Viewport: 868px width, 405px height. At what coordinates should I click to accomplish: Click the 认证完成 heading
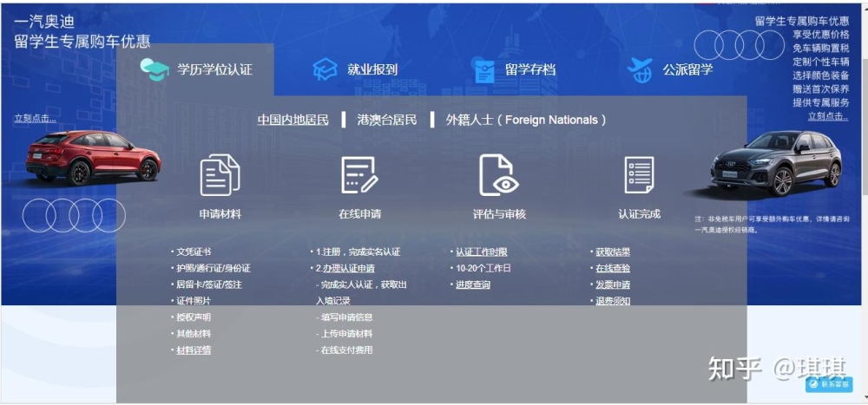[x=640, y=214]
